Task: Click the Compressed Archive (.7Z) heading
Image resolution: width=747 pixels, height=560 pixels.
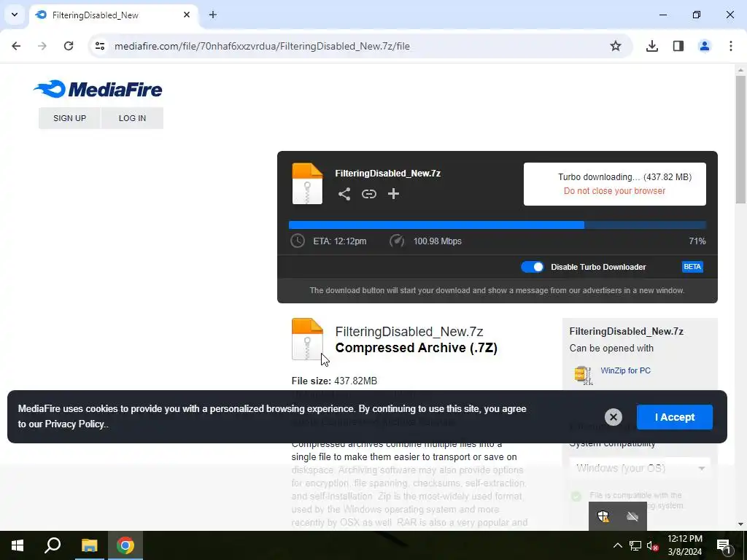Action: click(417, 348)
